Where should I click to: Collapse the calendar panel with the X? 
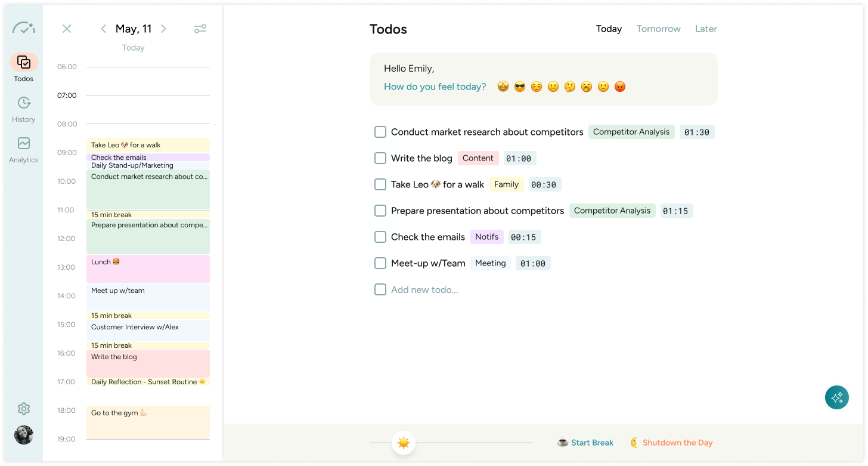pos(67,28)
